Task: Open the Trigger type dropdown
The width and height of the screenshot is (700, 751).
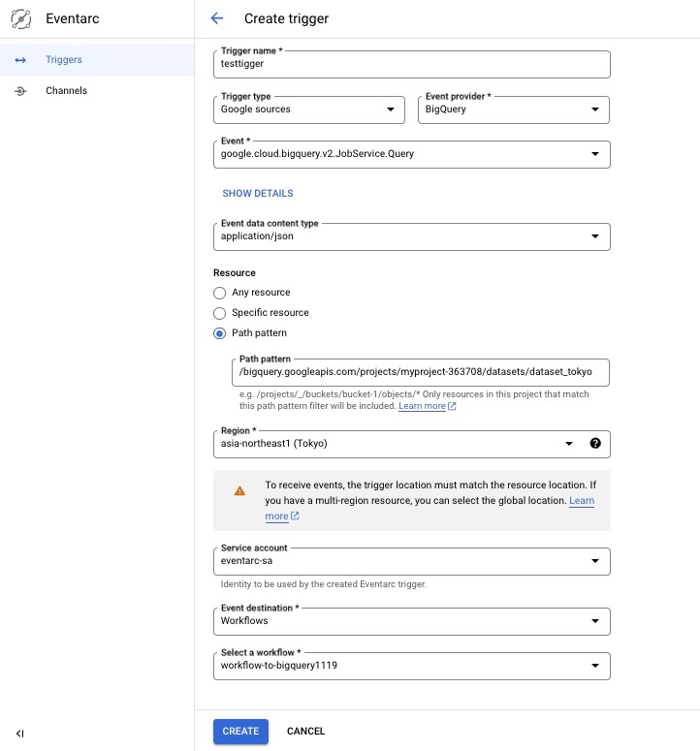Action: pos(309,110)
